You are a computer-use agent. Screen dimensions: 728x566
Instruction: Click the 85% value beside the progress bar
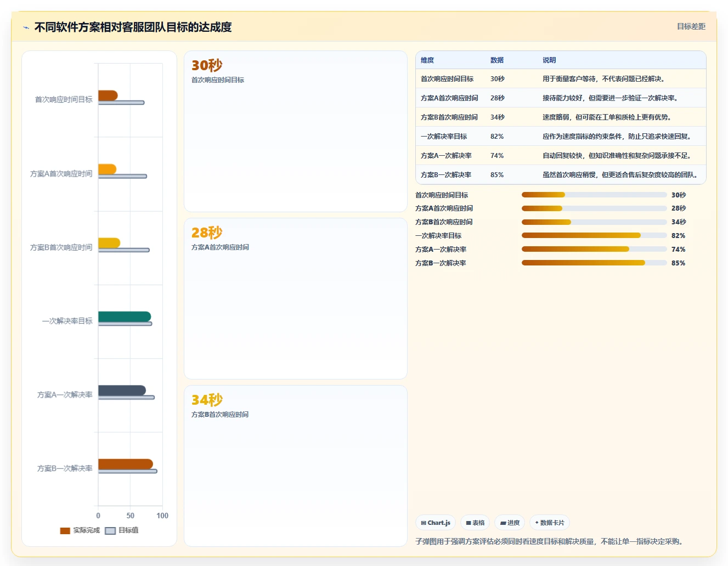[678, 263]
